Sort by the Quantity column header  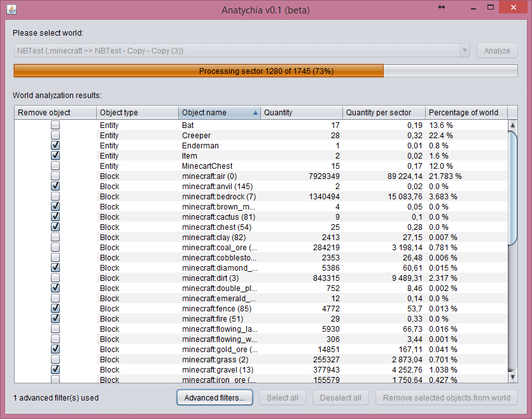point(301,113)
